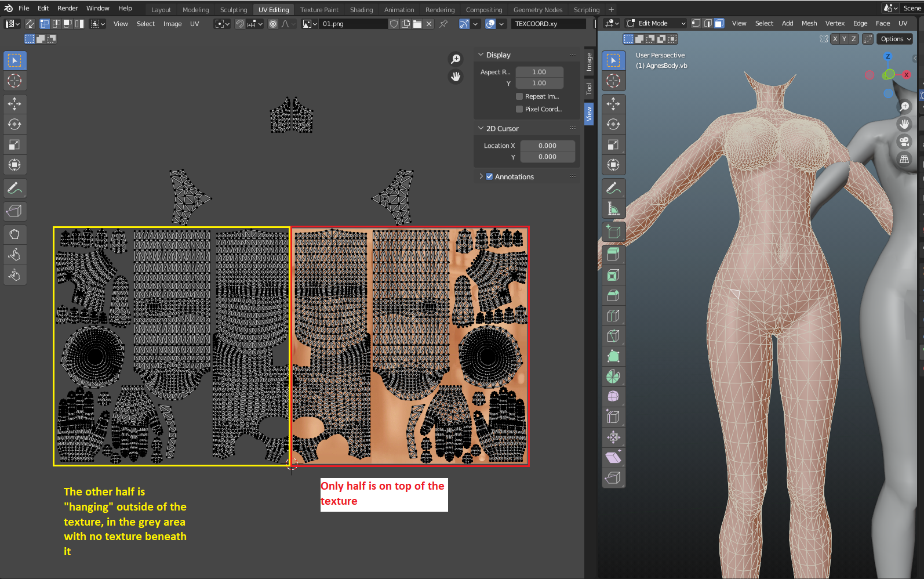This screenshot has width=924, height=579.
Task: Uncheck the Annotations checkbox
Action: coord(489,176)
